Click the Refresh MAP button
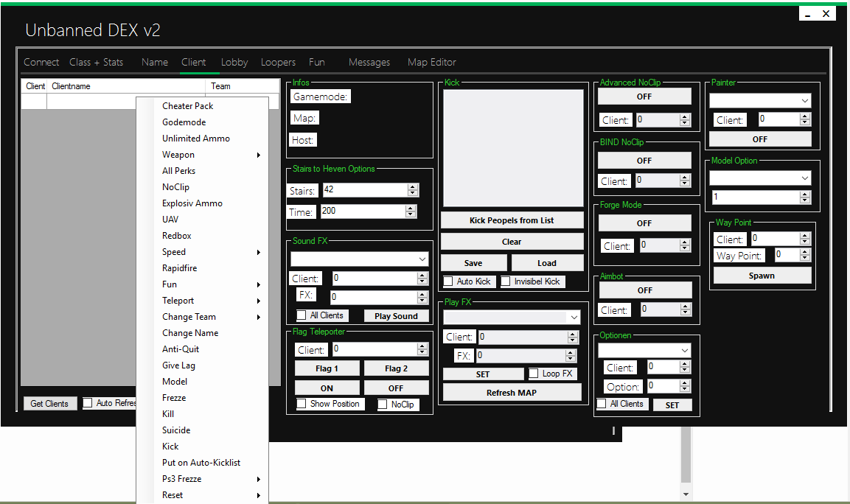 point(512,393)
